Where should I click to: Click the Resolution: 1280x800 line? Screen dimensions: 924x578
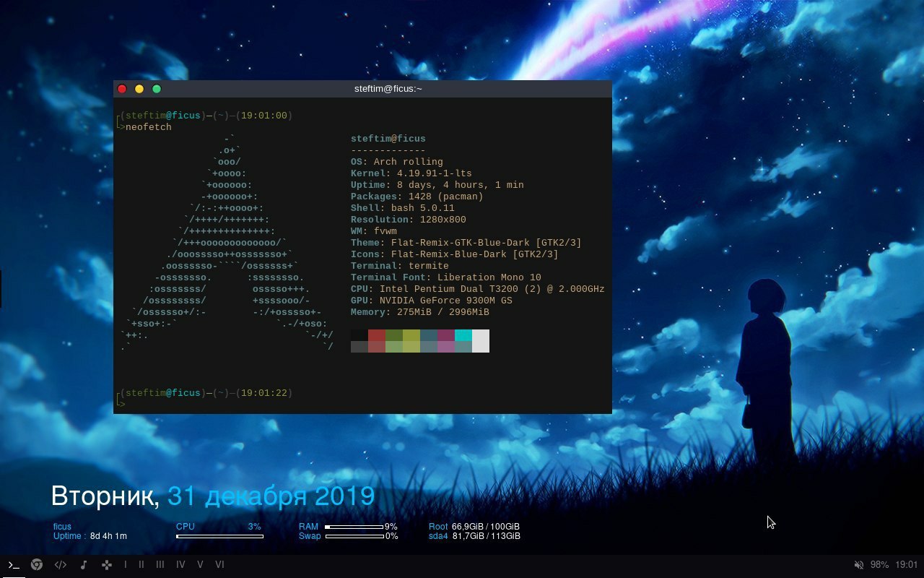click(x=409, y=220)
